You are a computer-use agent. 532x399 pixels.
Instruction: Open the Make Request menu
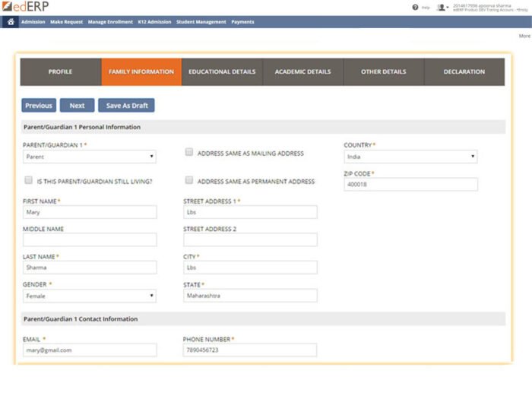point(67,22)
